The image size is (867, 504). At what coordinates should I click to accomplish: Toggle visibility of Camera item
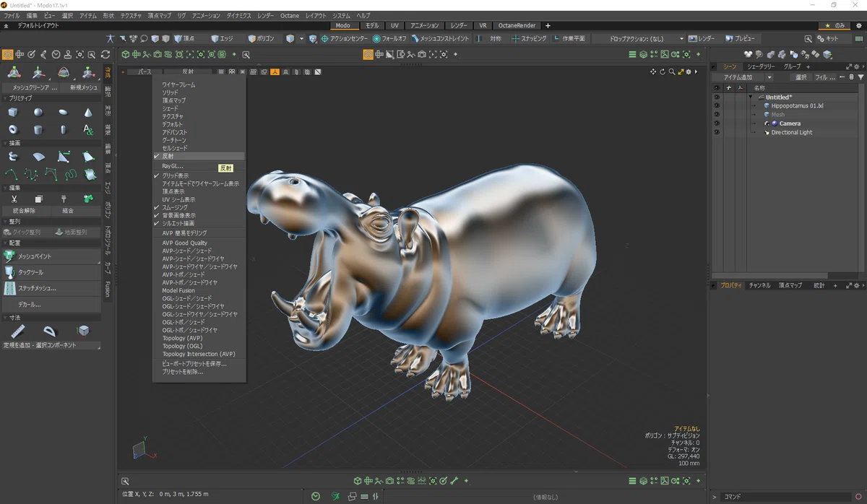coord(717,123)
